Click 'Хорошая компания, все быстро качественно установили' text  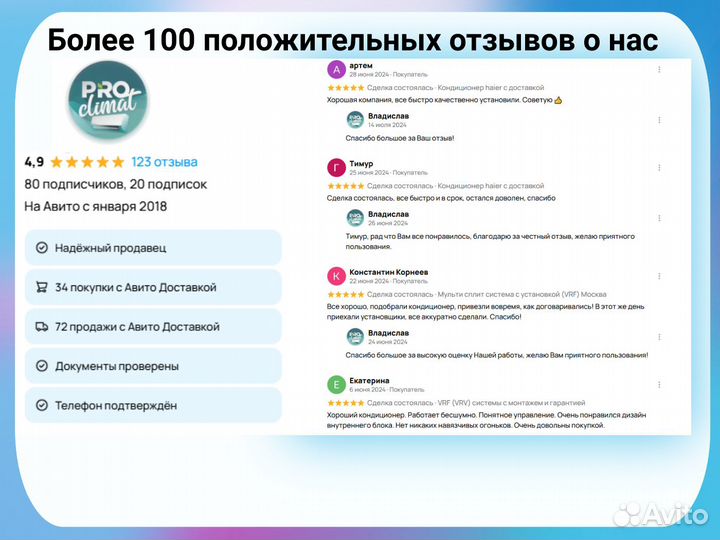423,100
